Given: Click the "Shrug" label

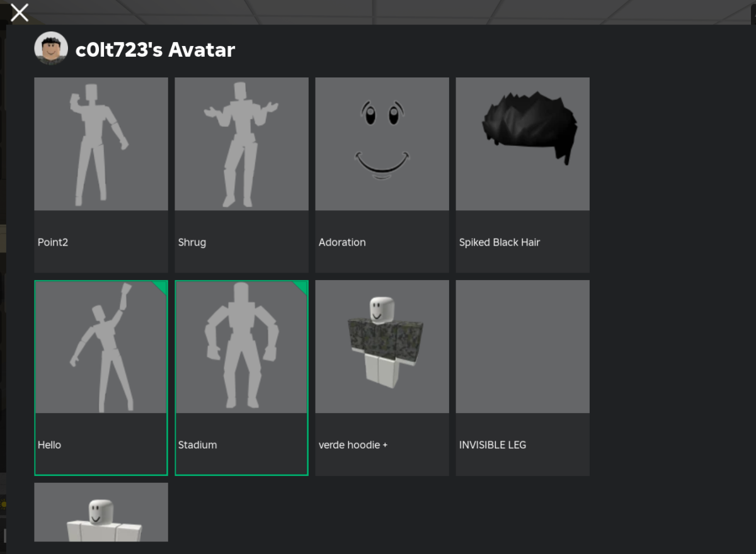Looking at the screenshot, I should point(192,242).
